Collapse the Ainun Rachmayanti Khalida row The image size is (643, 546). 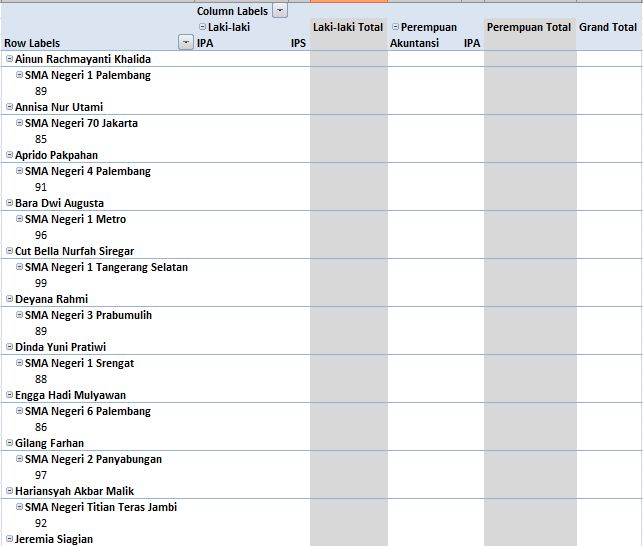click(9, 59)
